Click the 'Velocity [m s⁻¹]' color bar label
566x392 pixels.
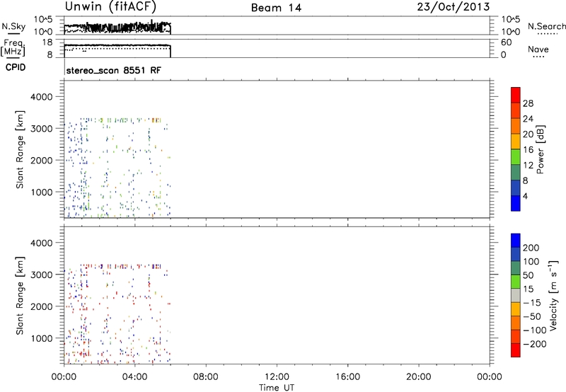(553, 295)
